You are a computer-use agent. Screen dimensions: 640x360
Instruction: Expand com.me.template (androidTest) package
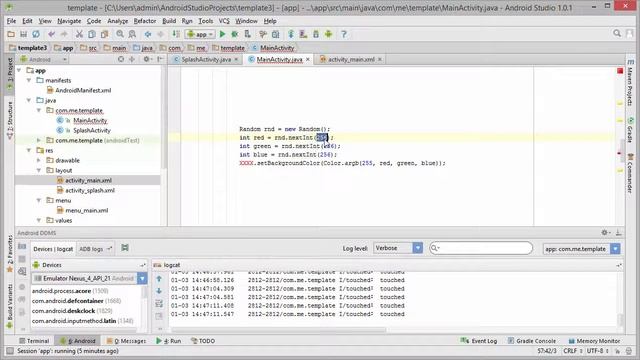coord(39,140)
